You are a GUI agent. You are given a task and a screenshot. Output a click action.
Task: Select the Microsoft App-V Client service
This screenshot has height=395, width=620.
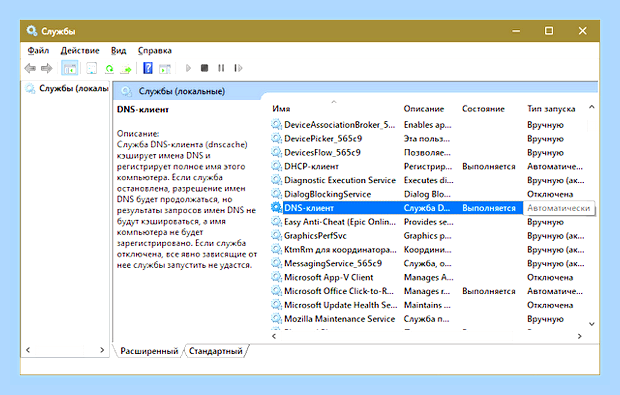click(329, 277)
